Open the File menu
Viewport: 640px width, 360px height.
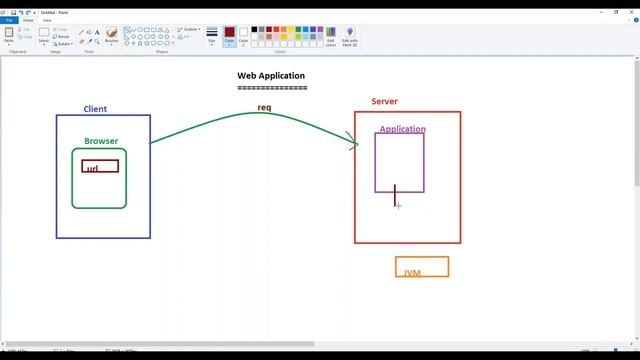tap(9, 20)
